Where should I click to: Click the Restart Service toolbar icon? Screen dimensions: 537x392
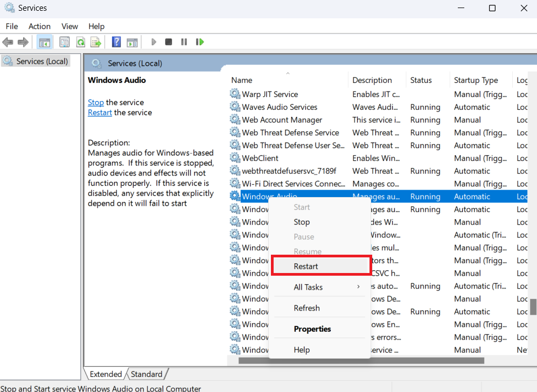(200, 42)
